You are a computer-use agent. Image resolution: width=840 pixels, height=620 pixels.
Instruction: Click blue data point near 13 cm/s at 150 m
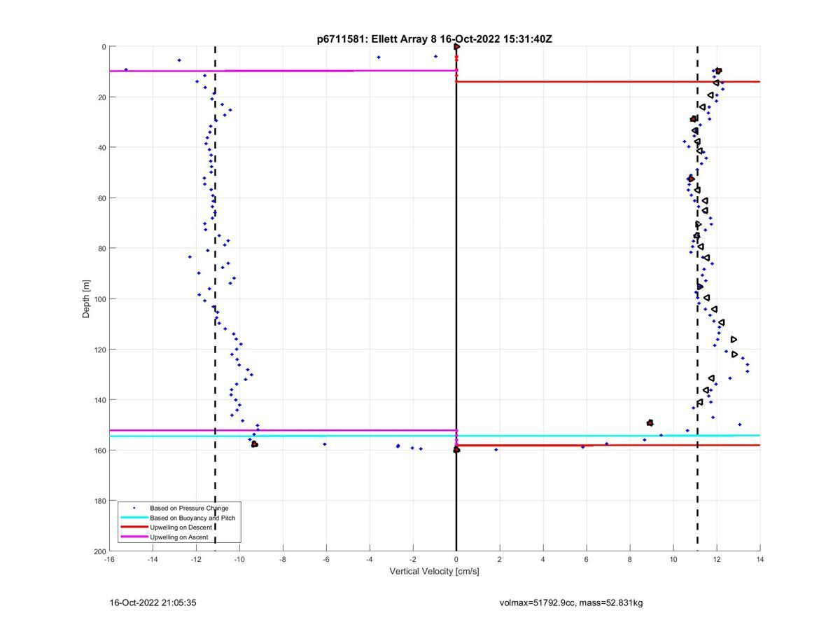click(740, 425)
